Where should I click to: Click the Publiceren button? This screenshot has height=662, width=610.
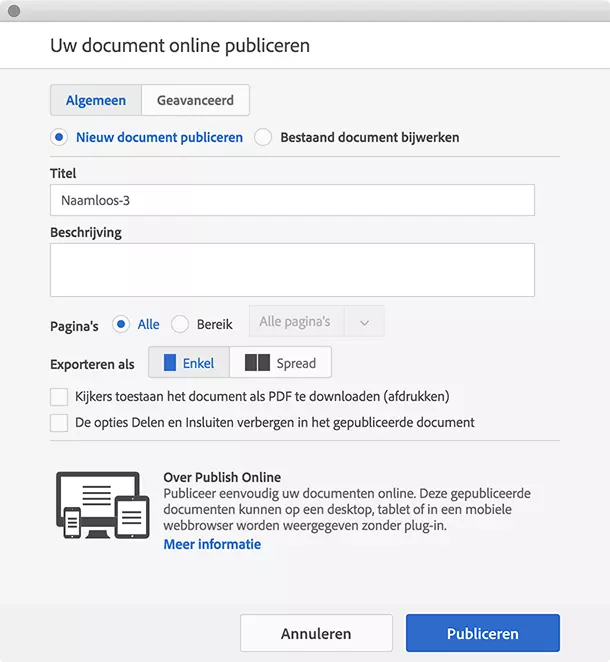pyautogui.click(x=483, y=633)
